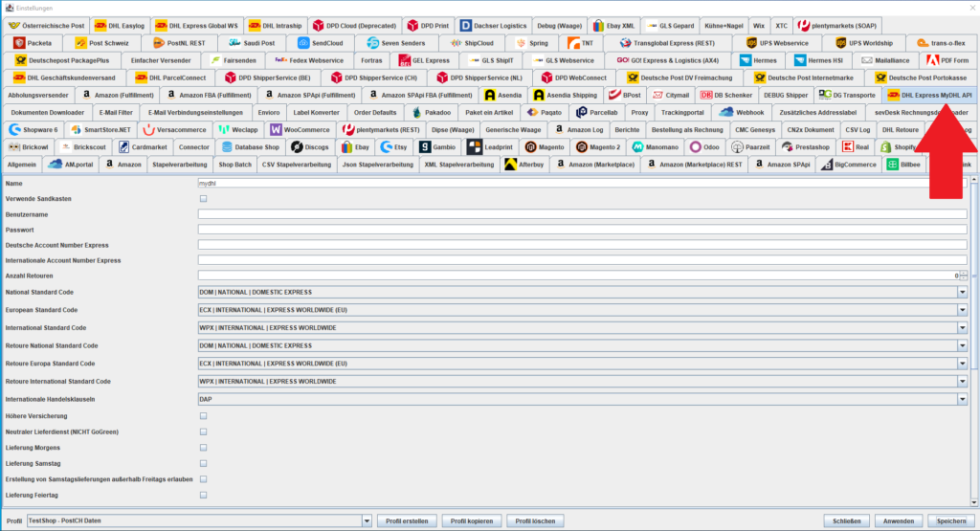The image size is (980, 531).
Task: Click the Benutzername input field
Action: [x=583, y=214]
